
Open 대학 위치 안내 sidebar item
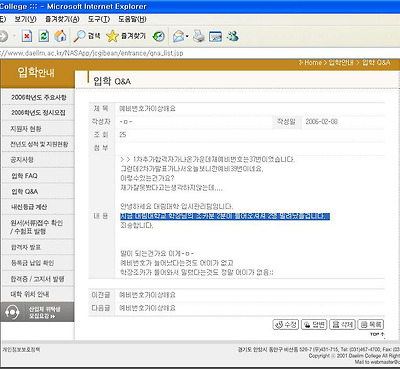[x=30, y=294]
